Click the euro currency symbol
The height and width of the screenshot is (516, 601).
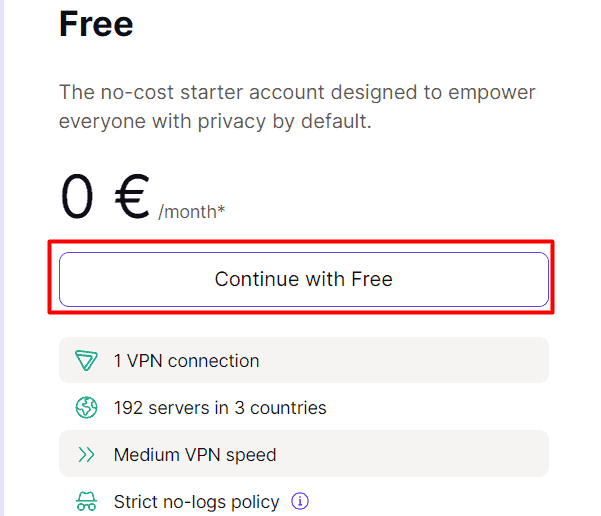(130, 197)
